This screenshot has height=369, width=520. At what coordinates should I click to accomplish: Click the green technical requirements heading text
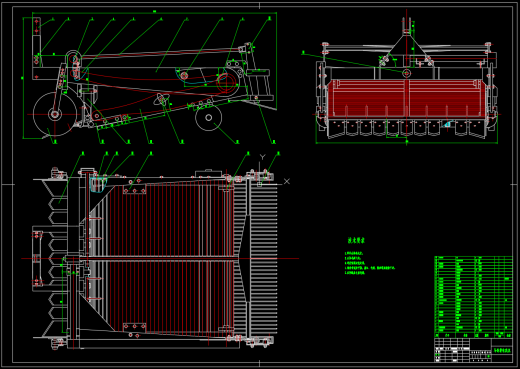[356, 240]
